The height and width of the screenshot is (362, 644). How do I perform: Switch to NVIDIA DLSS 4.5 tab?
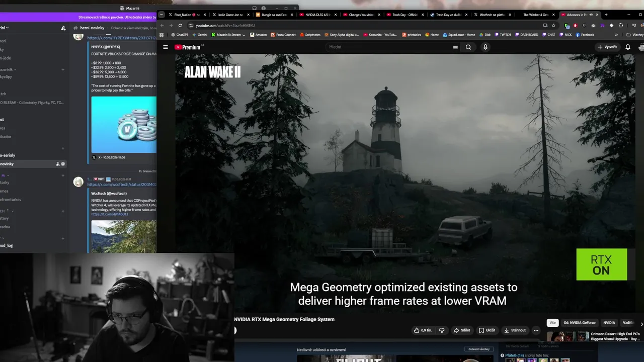pos(318,15)
